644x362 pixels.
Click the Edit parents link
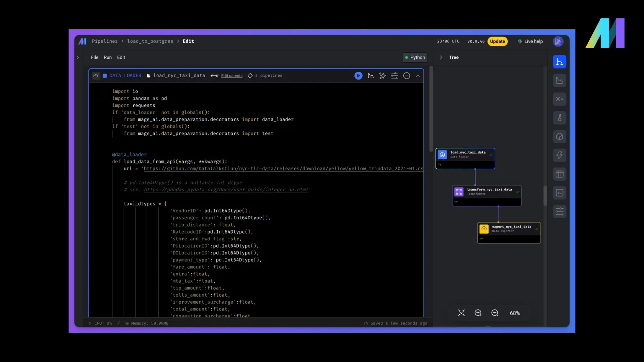coord(232,76)
